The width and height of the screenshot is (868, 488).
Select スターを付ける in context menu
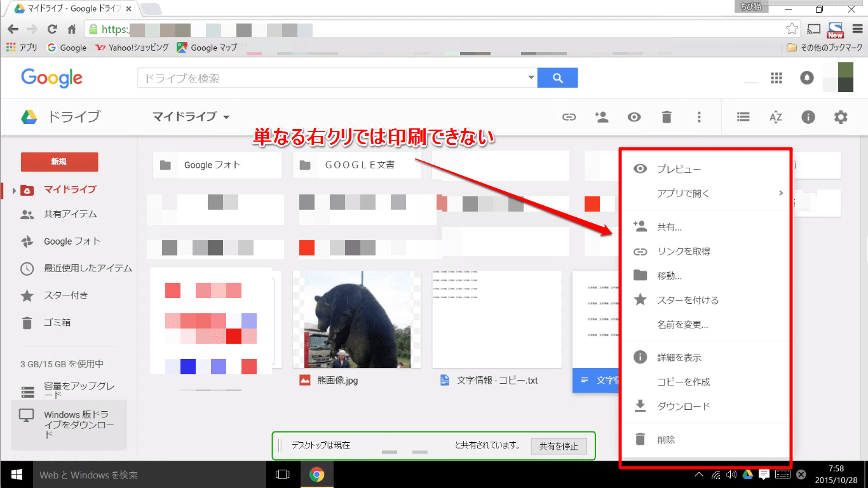pos(688,300)
